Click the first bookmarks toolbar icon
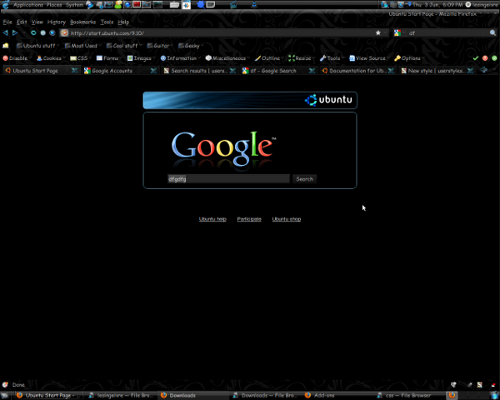500x400 pixels. click(6, 46)
